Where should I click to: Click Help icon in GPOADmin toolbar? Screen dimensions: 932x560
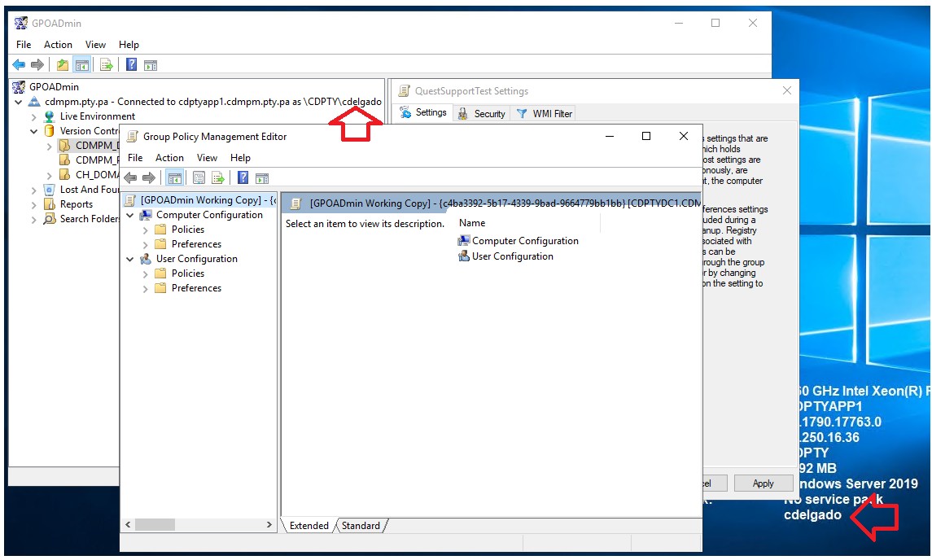pyautogui.click(x=131, y=65)
